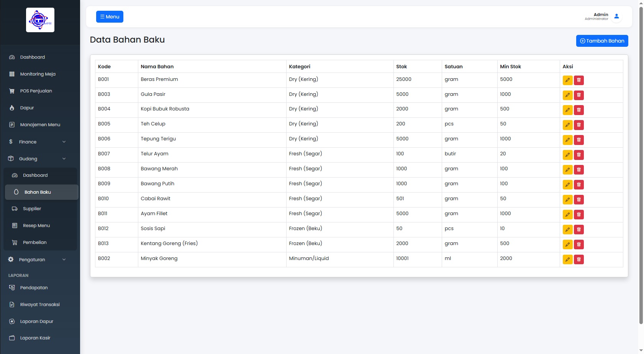This screenshot has width=644, height=354.
Task: Select Bahan Baku in sidebar
Action: (41, 192)
